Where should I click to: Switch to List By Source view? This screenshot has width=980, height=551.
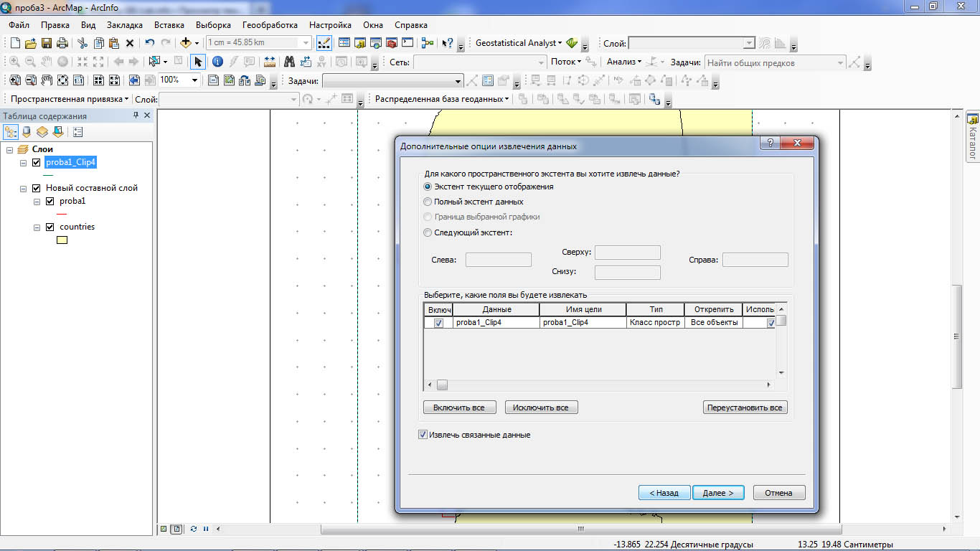(x=27, y=132)
